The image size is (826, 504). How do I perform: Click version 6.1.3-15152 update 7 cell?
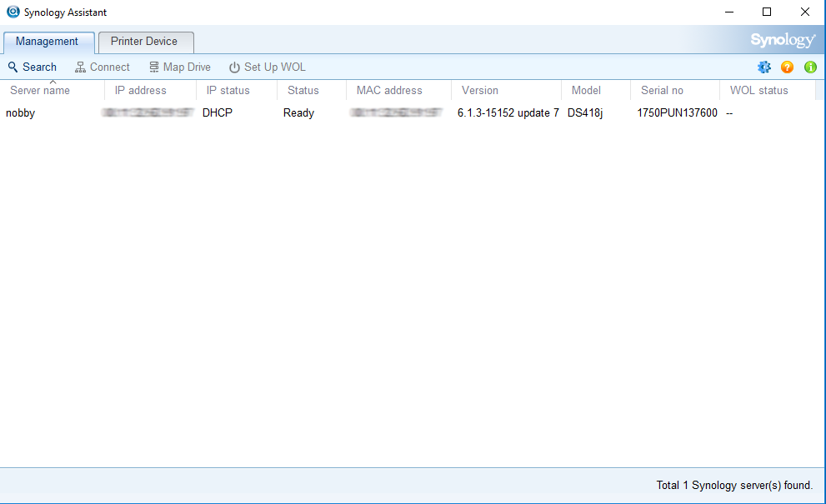(x=508, y=112)
